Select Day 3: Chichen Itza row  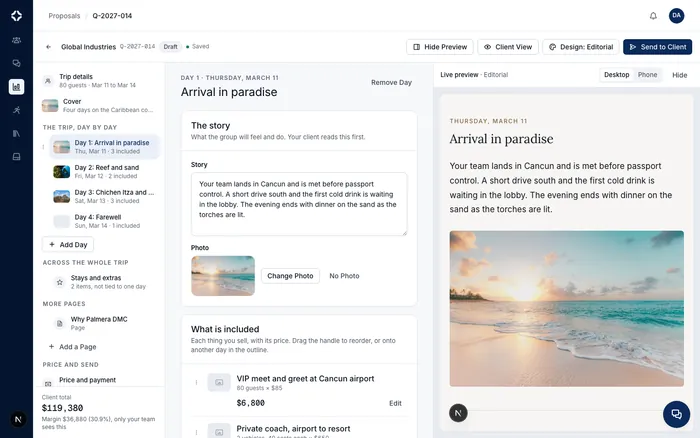104,196
